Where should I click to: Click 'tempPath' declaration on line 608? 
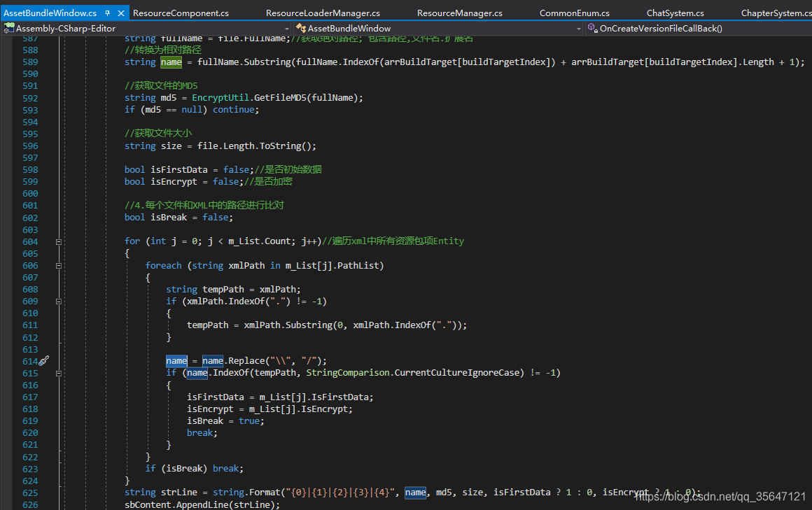click(223, 290)
